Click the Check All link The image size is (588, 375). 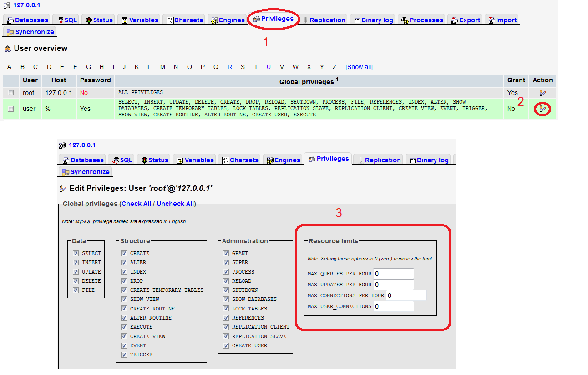136,204
